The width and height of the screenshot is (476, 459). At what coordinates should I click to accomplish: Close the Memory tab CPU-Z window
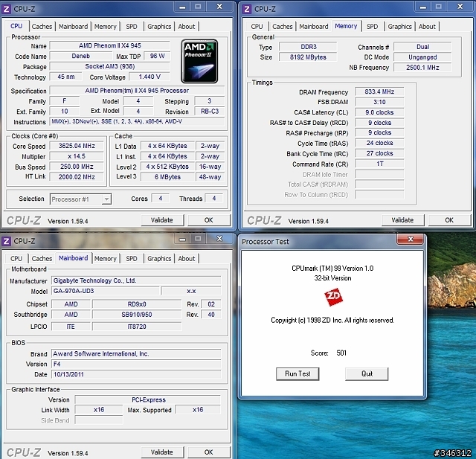[460, 7]
